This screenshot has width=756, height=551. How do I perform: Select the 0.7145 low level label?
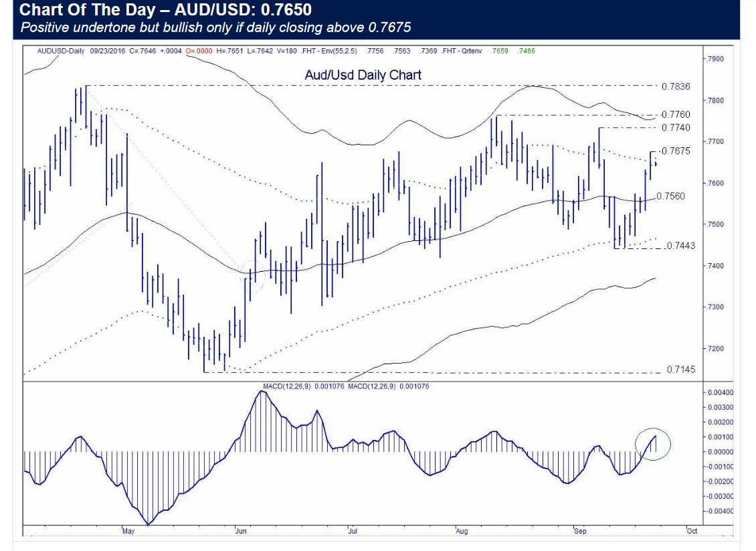[x=680, y=370]
